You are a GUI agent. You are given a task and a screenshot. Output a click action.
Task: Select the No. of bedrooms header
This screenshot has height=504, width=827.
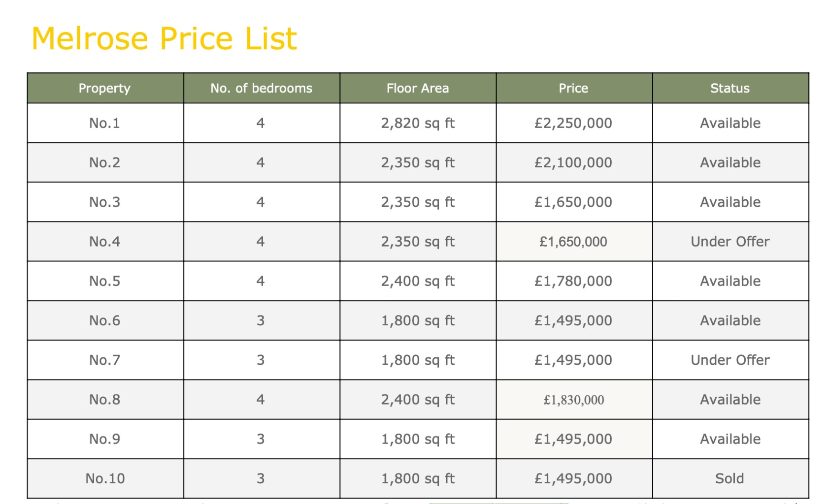pos(262,88)
